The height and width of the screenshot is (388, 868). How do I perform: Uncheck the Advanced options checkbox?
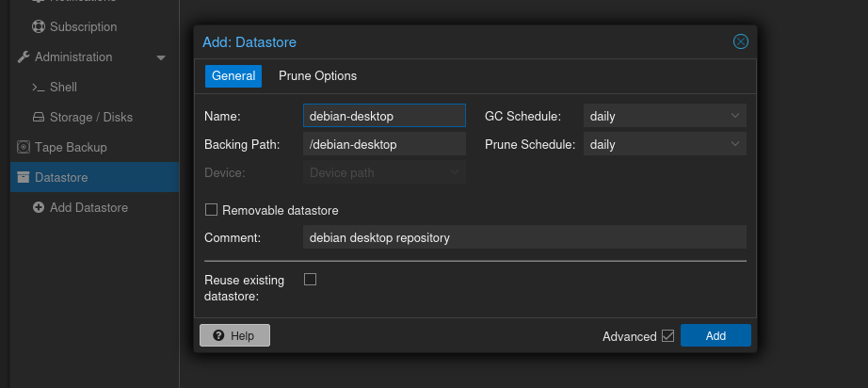tap(668, 336)
